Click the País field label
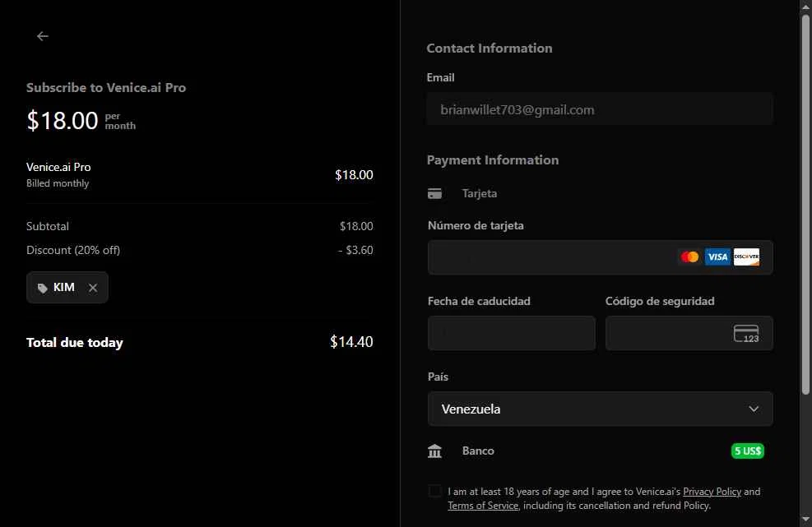The height and width of the screenshot is (527, 812). pyautogui.click(x=438, y=377)
